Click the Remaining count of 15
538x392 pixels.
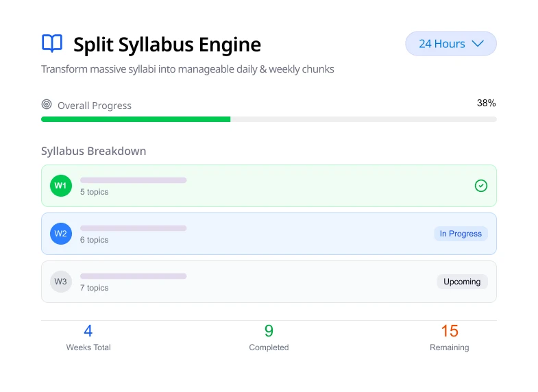tap(450, 332)
